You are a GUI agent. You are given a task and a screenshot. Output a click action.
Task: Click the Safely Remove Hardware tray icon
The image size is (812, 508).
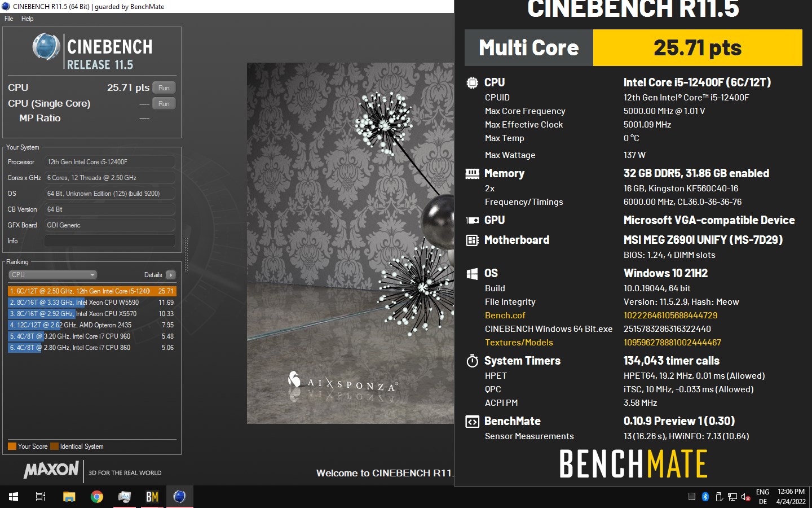pos(719,497)
